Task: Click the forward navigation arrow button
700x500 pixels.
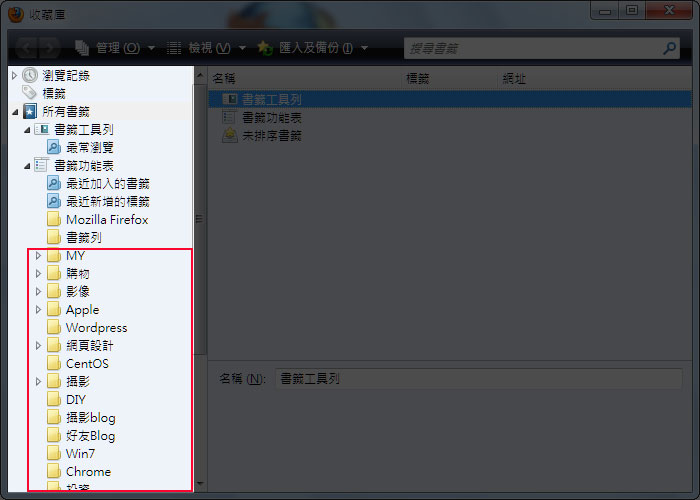Action: tap(49, 47)
